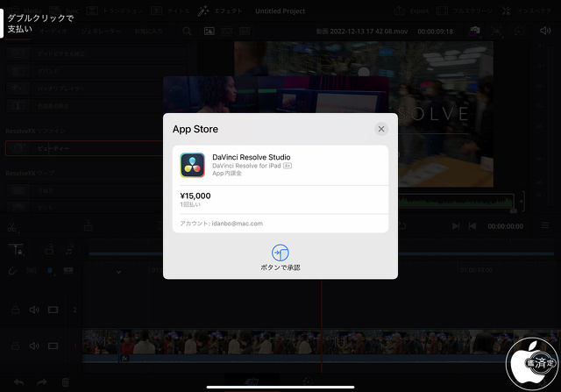Click the DaVinci Resolve Studio app icon
This screenshot has height=392, width=561.
[192, 165]
